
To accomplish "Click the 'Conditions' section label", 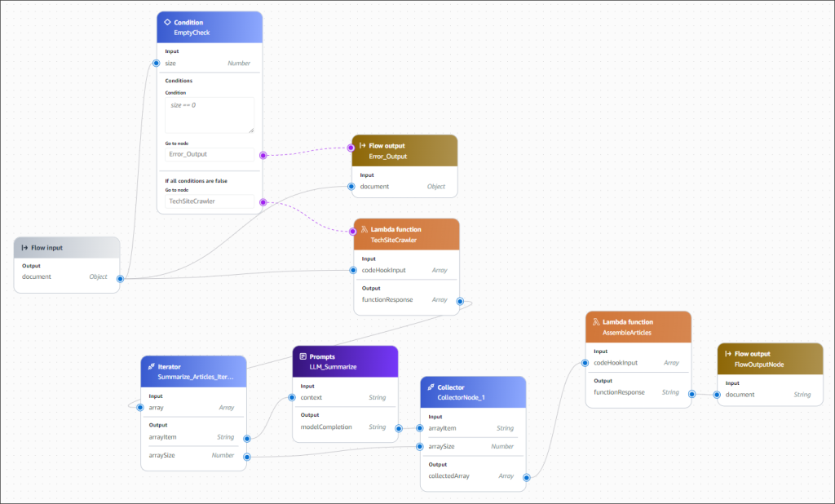I will [x=179, y=81].
